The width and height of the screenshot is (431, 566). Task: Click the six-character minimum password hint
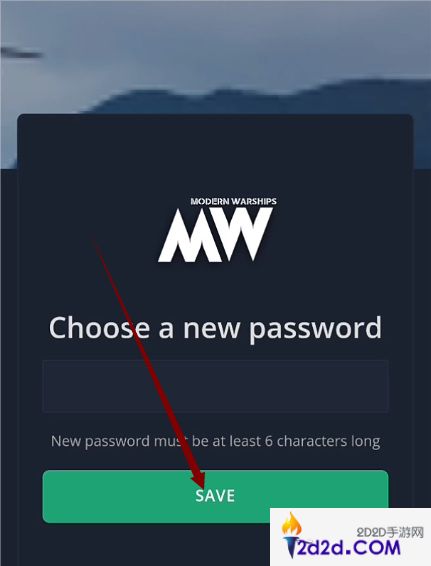coord(216,441)
